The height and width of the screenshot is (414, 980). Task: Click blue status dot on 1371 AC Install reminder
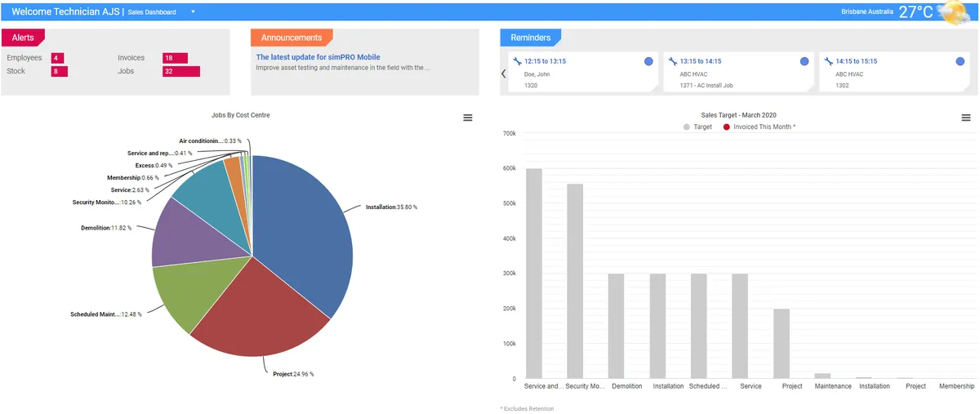pyautogui.click(x=804, y=61)
